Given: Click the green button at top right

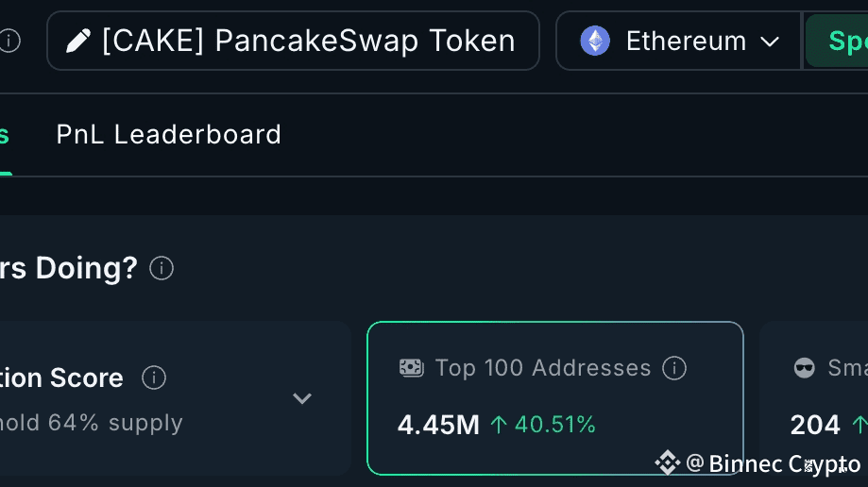Looking at the screenshot, I should 839,41.
